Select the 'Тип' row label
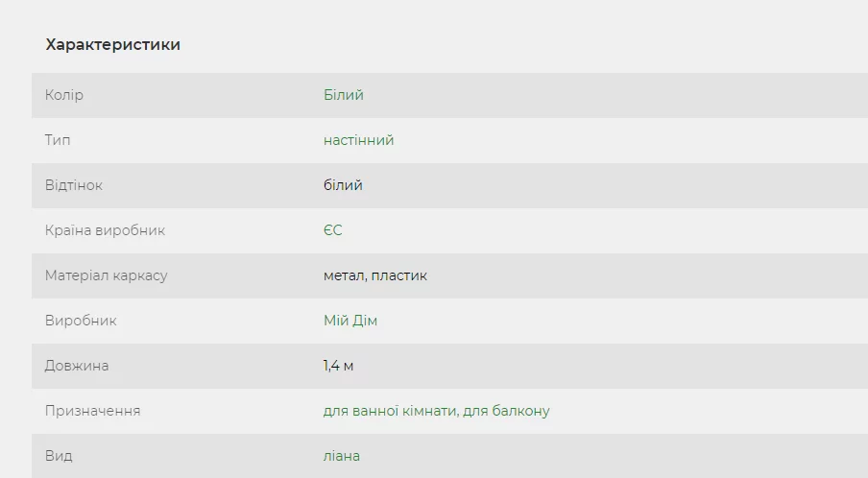The image size is (868, 478). 58,140
